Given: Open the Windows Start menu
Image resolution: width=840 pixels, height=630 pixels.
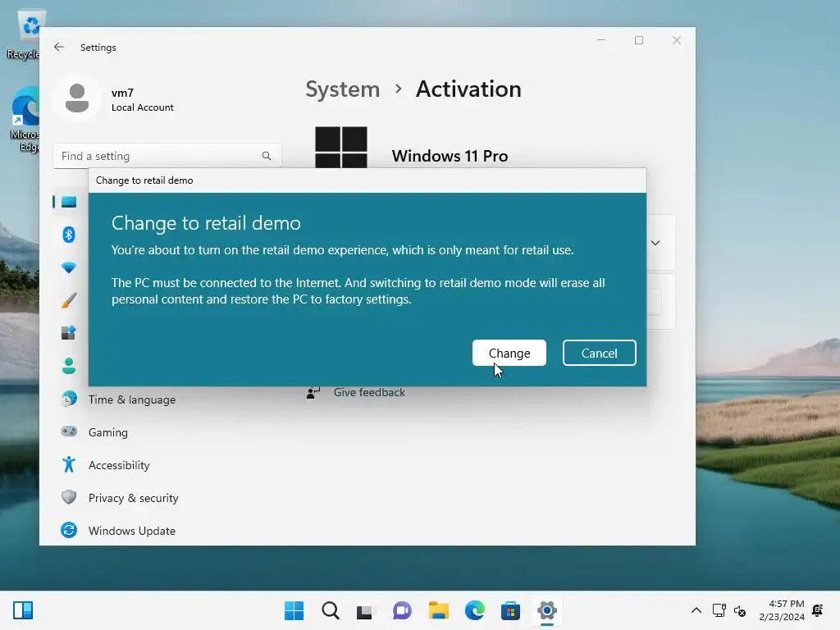Looking at the screenshot, I should pyautogui.click(x=294, y=610).
